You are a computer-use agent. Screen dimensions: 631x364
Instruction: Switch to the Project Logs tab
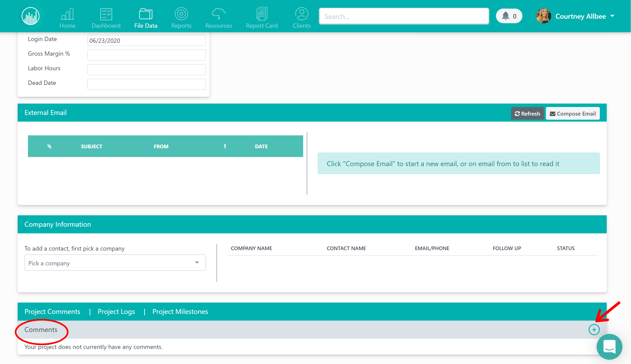(x=116, y=312)
